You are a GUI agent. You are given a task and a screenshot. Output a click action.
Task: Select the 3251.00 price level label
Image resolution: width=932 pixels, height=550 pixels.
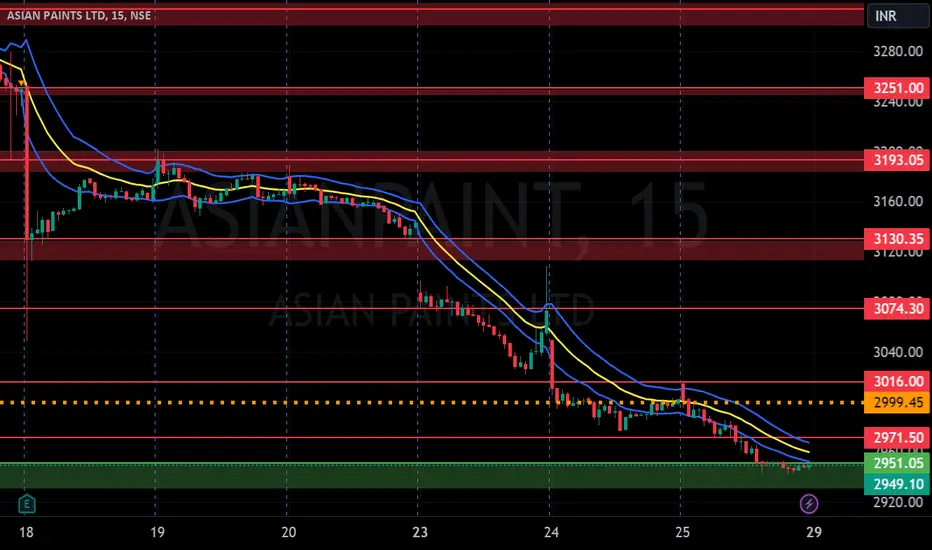[898, 88]
